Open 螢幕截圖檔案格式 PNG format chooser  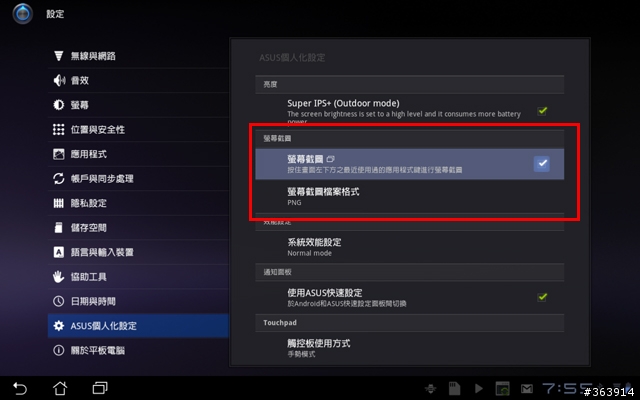[x=410, y=196]
